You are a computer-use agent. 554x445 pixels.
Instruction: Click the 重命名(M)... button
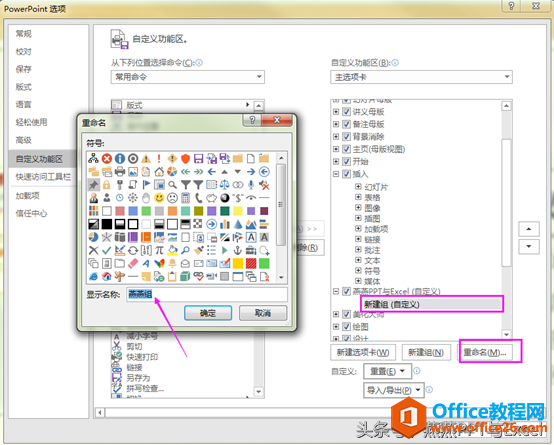click(485, 352)
